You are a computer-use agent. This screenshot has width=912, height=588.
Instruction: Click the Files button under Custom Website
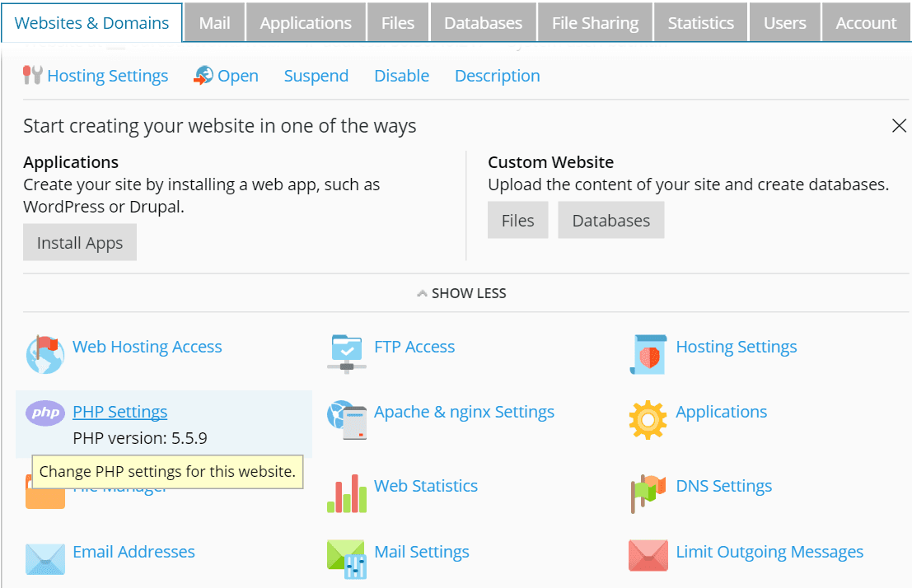[517, 221]
